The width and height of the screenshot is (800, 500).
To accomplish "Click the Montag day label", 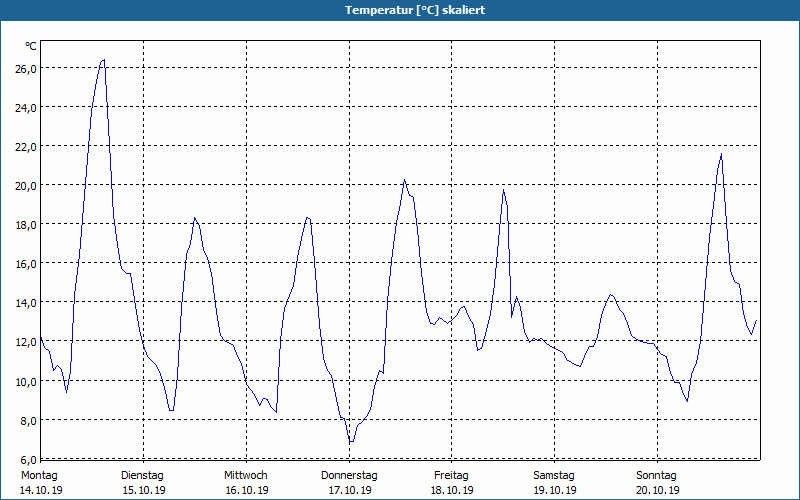I will [x=39, y=476].
